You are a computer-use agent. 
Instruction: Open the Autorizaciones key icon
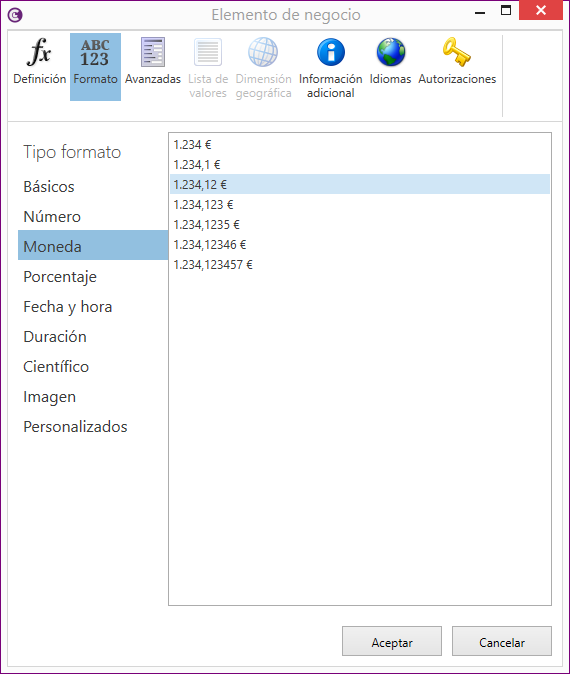click(457, 52)
